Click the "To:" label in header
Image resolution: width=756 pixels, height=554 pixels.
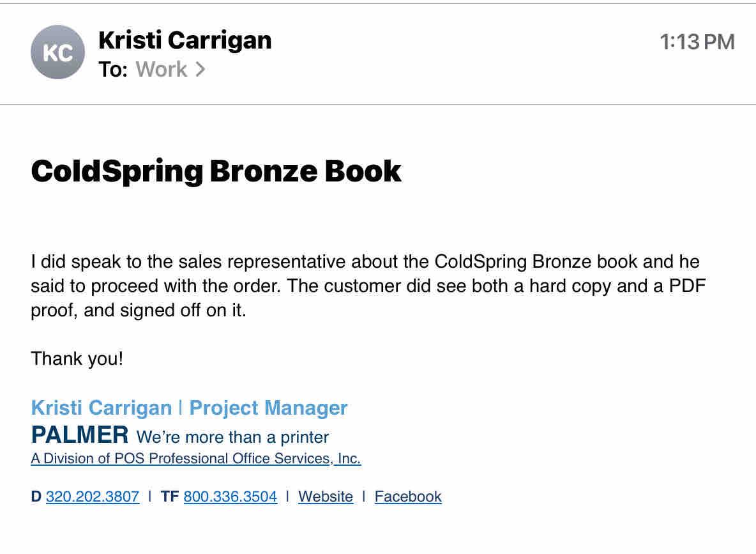pos(114,69)
